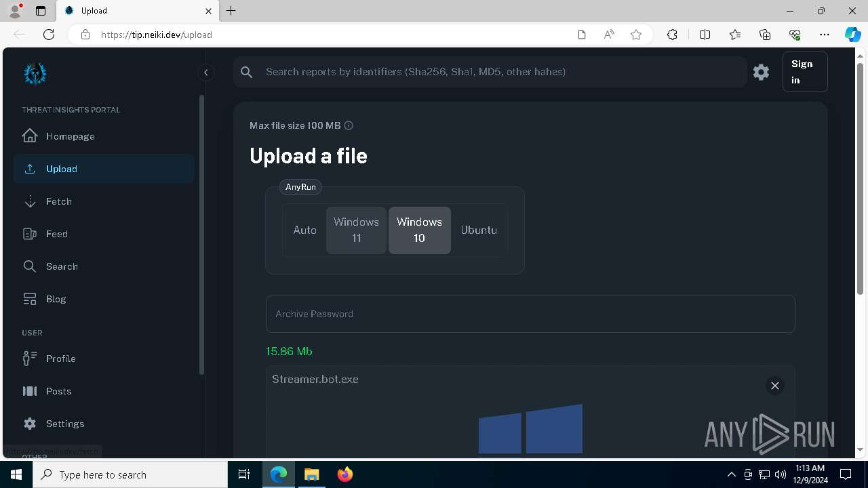Click the address bar URL
This screenshot has width=868, height=488.
tap(157, 35)
